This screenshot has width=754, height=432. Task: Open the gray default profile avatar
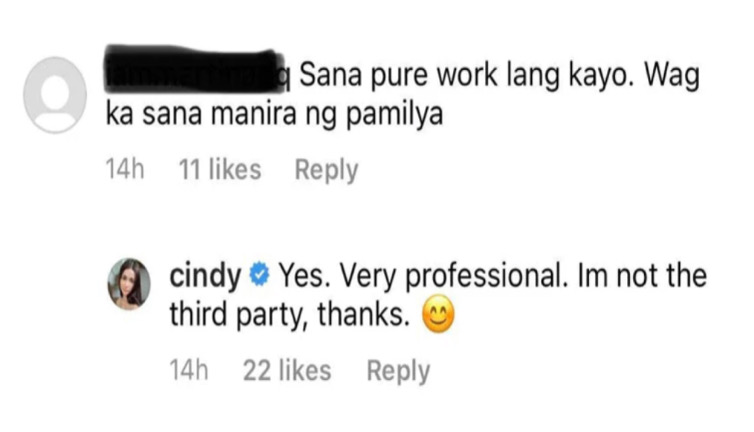pyautogui.click(x=55, y=95)
